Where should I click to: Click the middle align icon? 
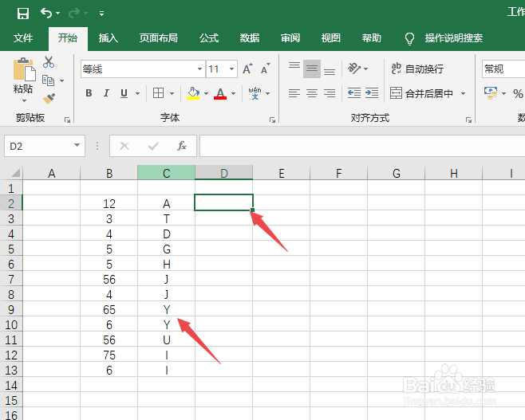point(312,69)
